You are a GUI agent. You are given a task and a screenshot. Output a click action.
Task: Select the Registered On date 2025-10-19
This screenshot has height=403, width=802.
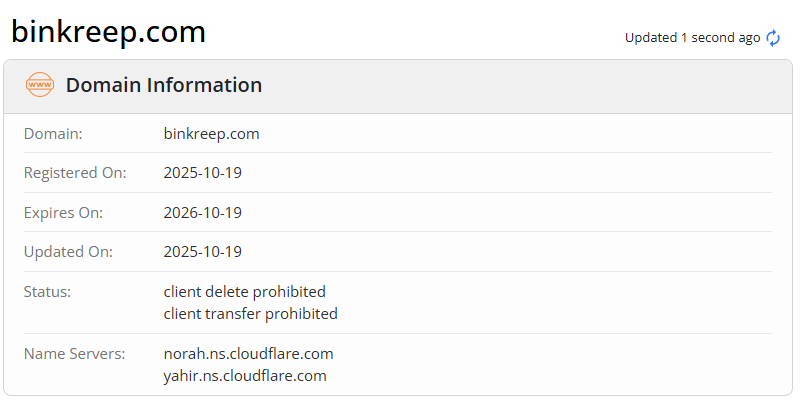pyautogui.click(x=203, y=173)
